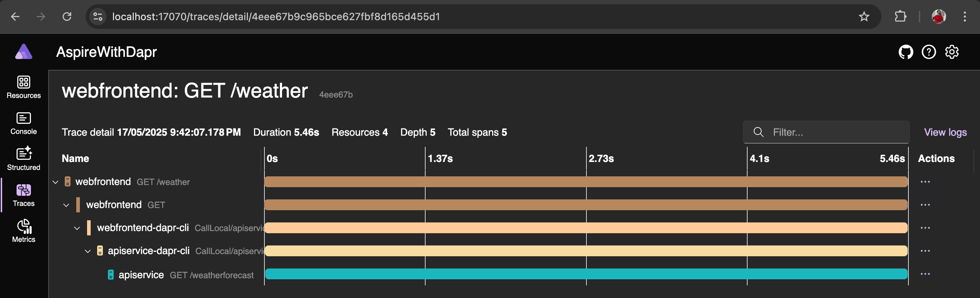Open the Chrome three-dot menu

(x=965, y=16)
